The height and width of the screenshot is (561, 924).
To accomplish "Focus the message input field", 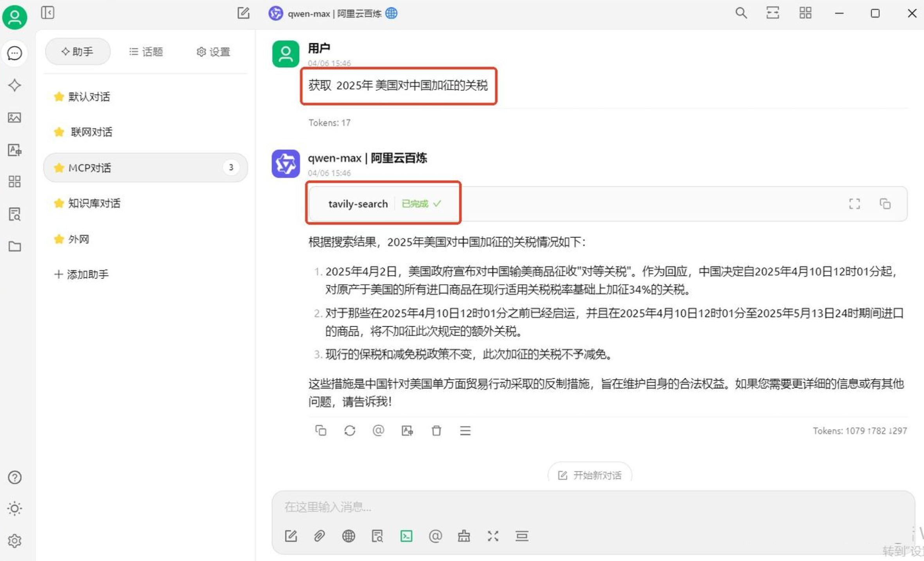I will click(x=593, y=507).
